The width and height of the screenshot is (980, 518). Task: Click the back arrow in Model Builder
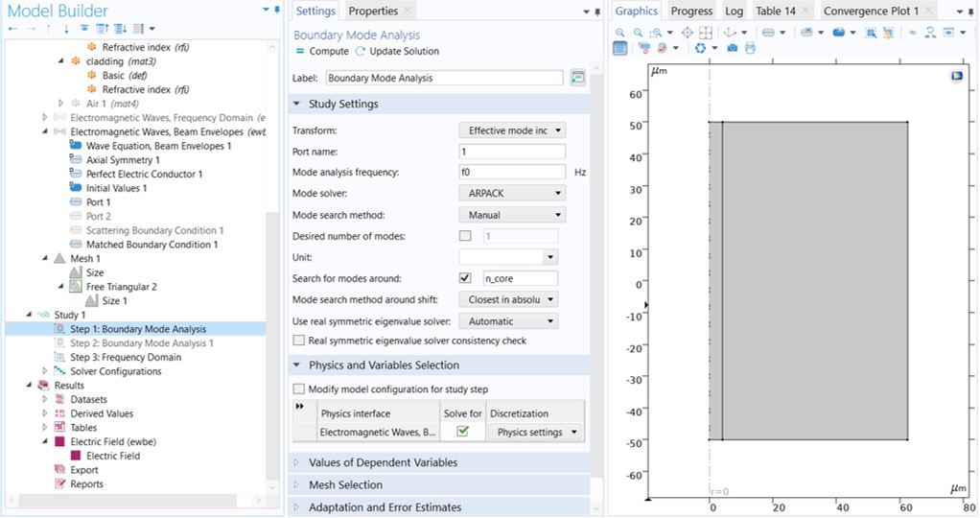point(12,29)
